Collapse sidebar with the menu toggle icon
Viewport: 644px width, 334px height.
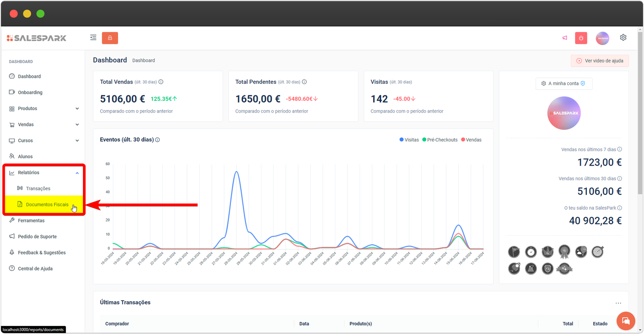(x=93, y=38)
